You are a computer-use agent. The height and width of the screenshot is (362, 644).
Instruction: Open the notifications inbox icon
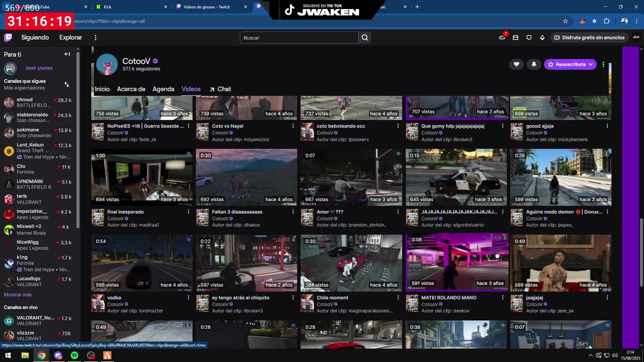[515, 38]
